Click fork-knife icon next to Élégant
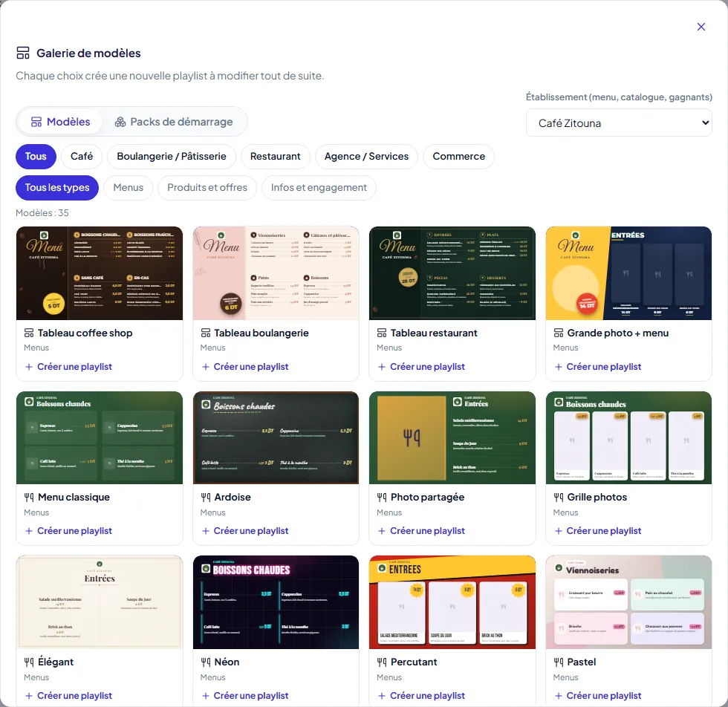This screenshot has width=728, height=707. point(29,662)
